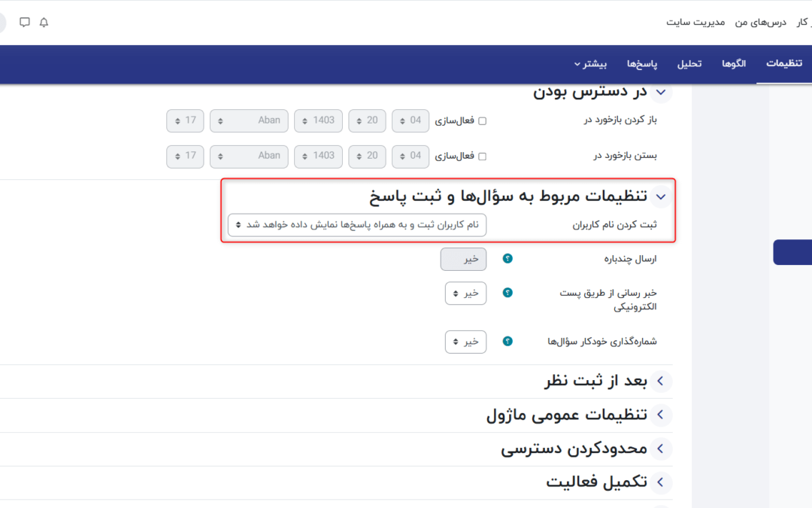Click help icon beside شماره‌گذاری خودکار سؤال‌ها
Screen dimensions: 812x508
[507, 342]
